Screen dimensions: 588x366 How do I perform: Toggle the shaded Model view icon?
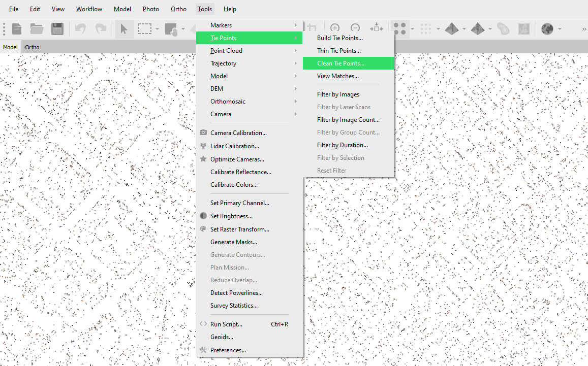452,29
